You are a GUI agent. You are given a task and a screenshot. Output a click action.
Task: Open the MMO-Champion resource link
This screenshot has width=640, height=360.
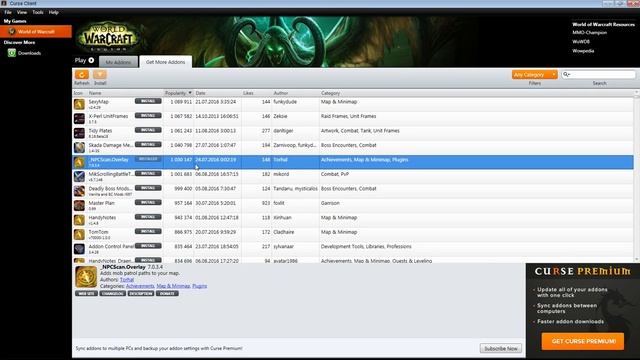tap(589, 33)
